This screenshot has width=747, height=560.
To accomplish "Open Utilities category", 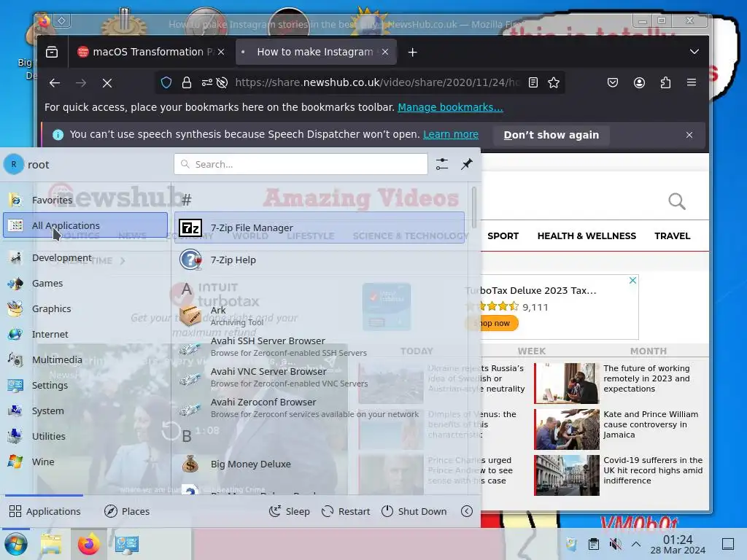I will [x=85, y=436].
